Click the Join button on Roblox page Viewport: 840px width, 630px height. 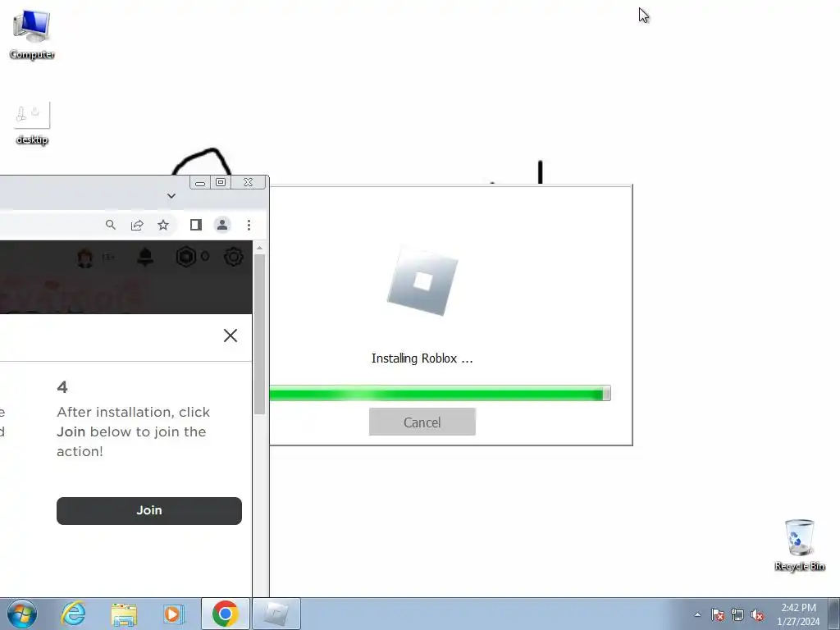[x=149, y=510]
